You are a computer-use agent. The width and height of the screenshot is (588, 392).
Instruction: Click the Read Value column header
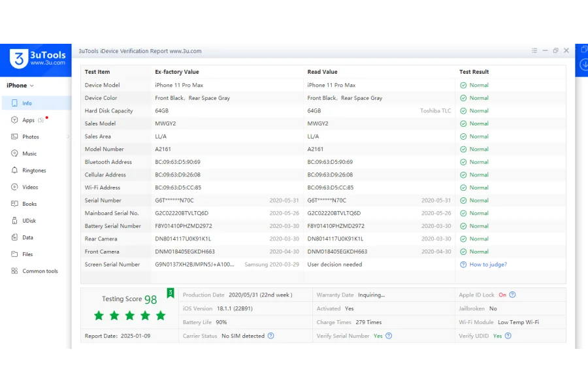coord(322,72)
